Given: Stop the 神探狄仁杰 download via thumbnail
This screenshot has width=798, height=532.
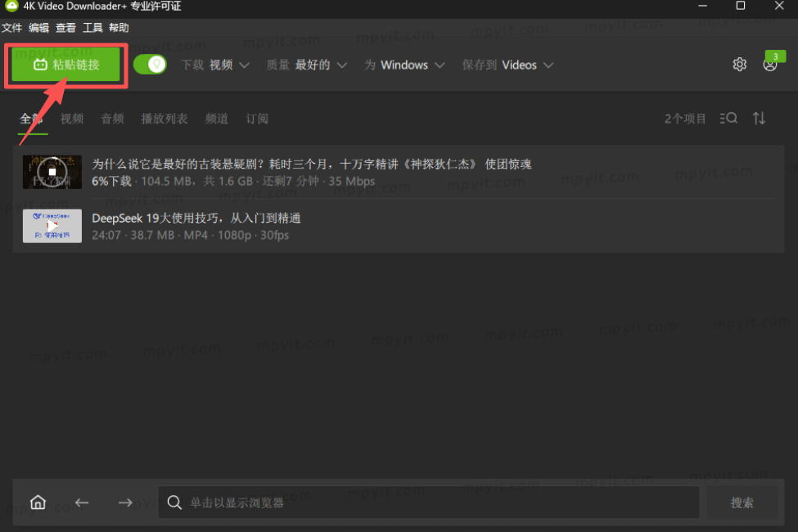Looking at the screenshot, I should (x=52, y=172).
